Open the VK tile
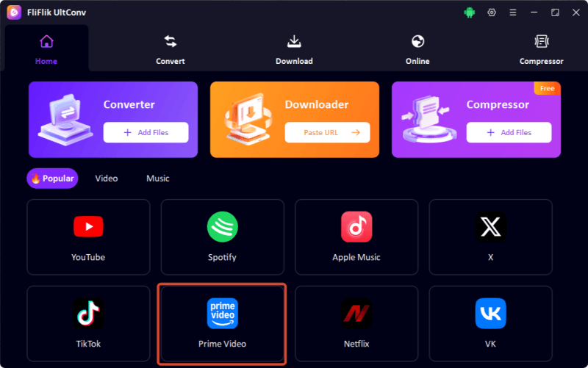The width and height of the screenshot is (588, 368). (490, 324)
